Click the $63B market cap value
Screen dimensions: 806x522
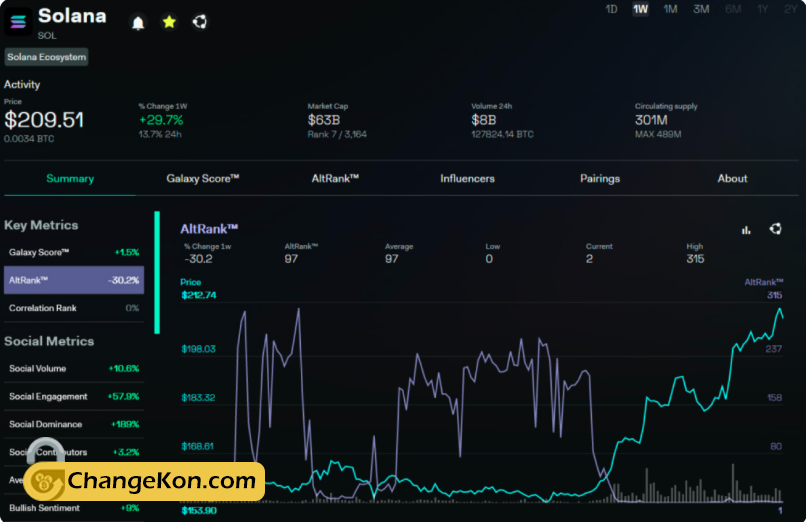coord(324,120)
